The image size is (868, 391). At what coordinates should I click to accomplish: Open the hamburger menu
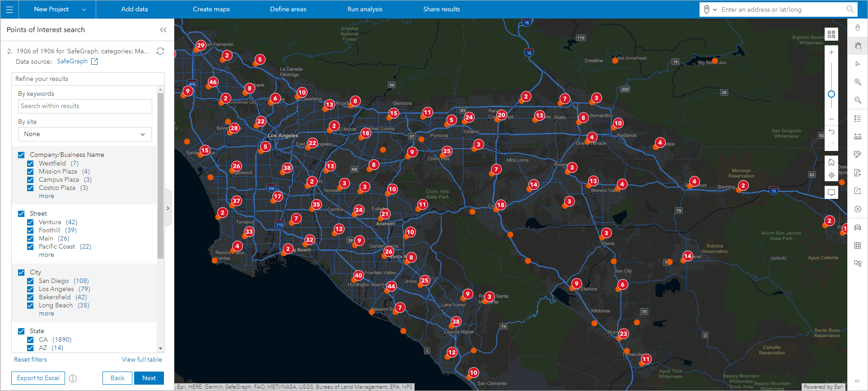click(x=9, y=9)
